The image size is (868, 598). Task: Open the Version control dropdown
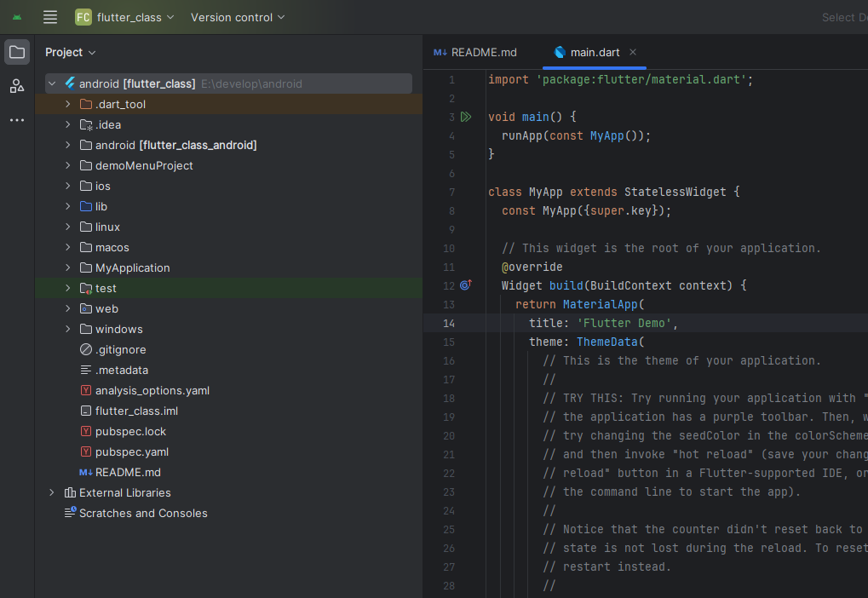click(x=238, y=17)
